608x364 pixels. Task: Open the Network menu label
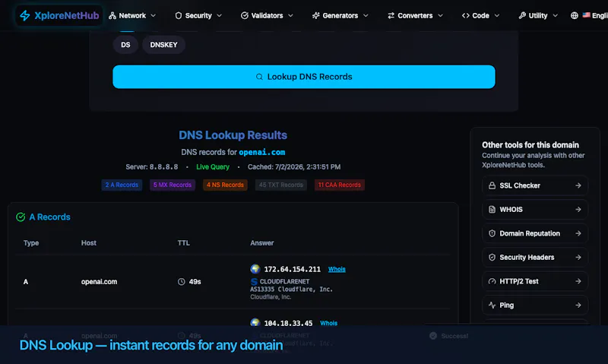(132, 15)
